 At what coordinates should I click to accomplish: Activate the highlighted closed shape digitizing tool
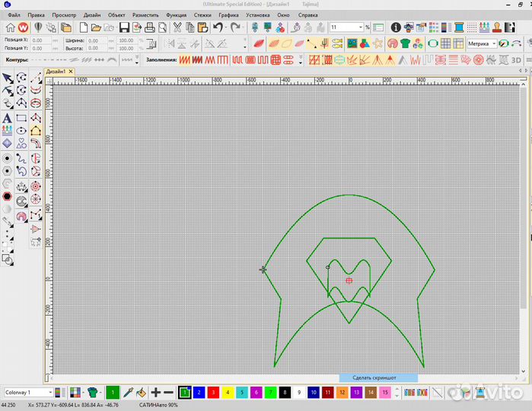(36, 131)
